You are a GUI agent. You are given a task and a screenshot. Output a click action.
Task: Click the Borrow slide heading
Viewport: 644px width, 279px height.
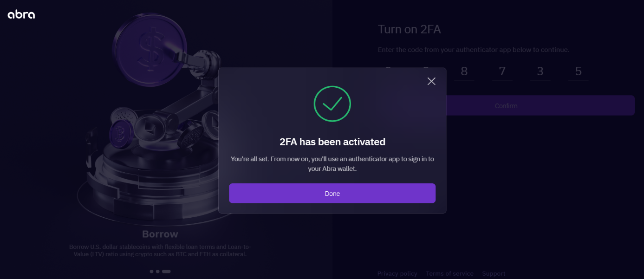[x=160, y=234]
